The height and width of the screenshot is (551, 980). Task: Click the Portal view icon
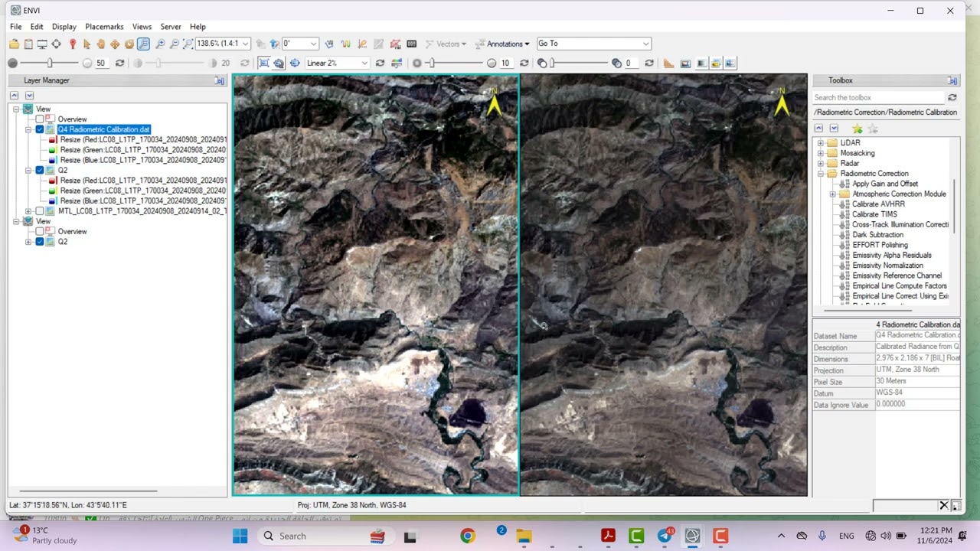click(x=685, y=64)
